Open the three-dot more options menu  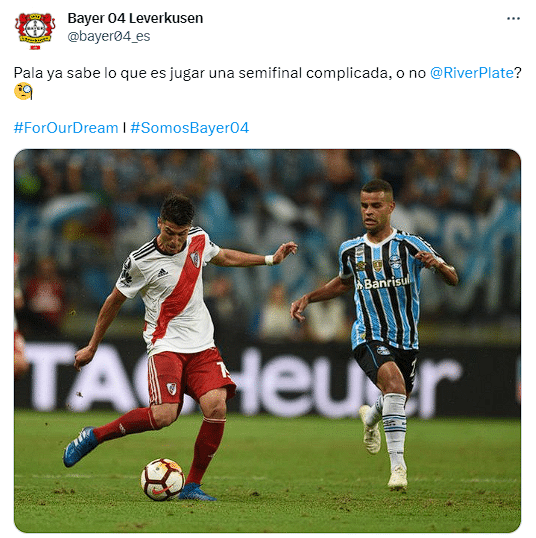(513, 19)
